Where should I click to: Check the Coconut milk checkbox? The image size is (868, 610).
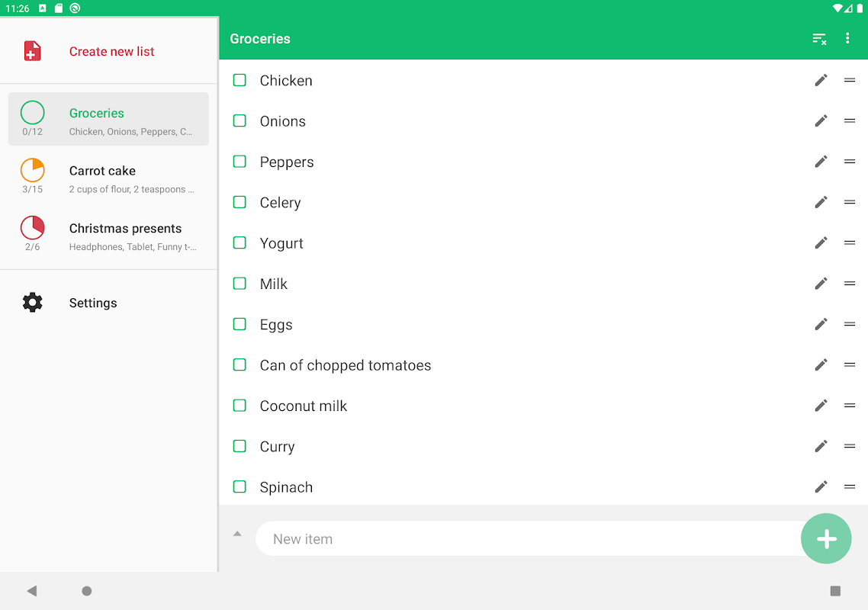(240, 406)
